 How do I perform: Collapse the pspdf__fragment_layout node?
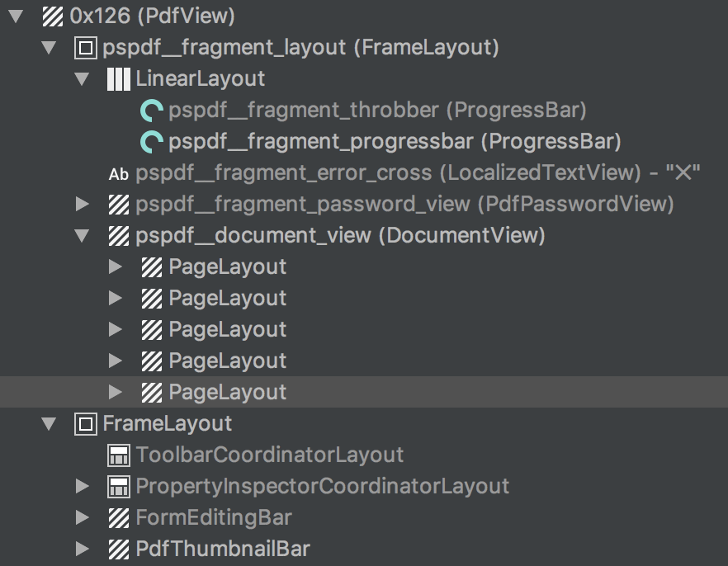coord(49,48)
